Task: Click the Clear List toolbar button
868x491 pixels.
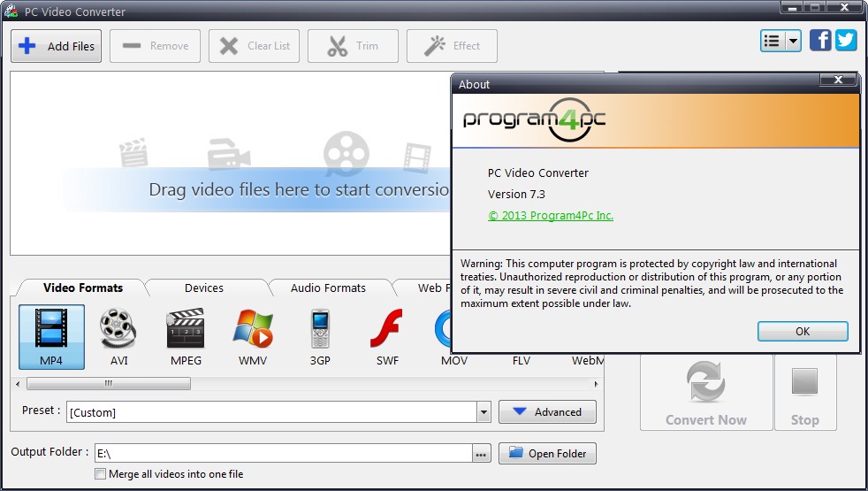Action: click(x=254, y=46)
